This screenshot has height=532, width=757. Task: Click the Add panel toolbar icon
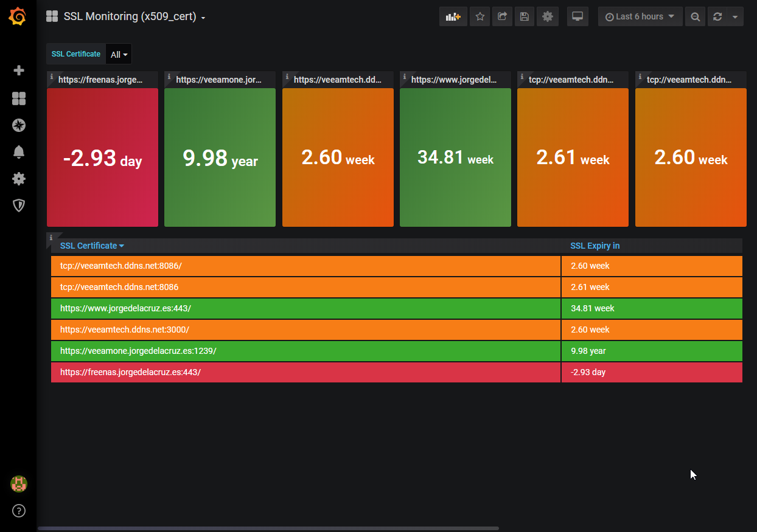[x=453, y=17]
